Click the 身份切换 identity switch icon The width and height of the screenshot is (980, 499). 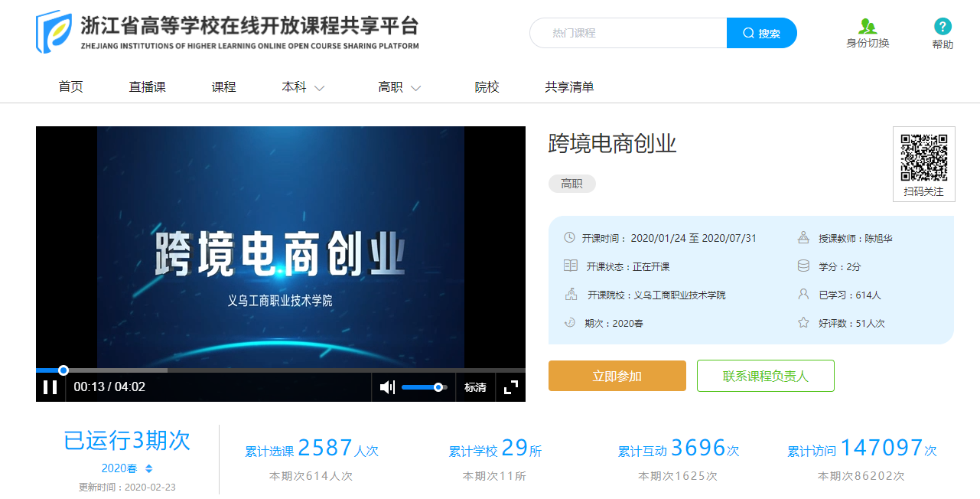pos(868,27)
